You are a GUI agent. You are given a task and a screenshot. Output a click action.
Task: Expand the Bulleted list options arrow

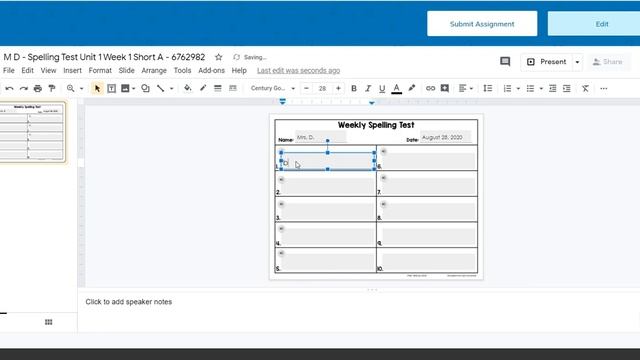[541, 89]
